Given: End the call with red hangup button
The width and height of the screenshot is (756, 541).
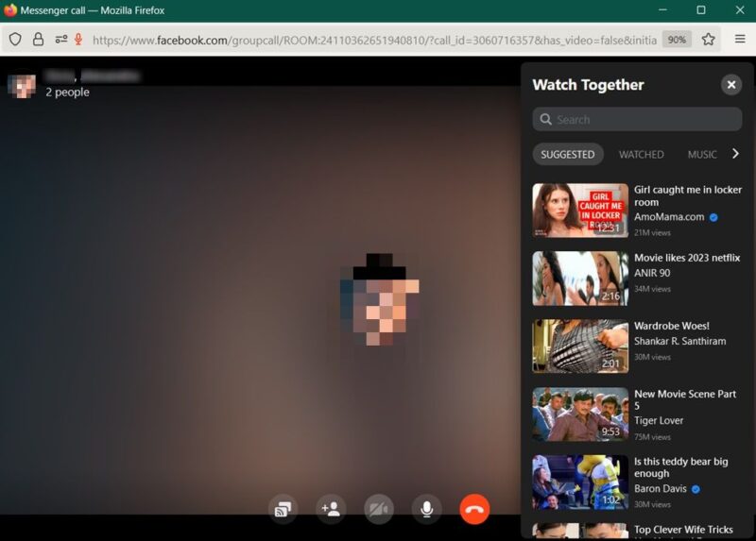Looking at the screenshot, I should (474, 509).
